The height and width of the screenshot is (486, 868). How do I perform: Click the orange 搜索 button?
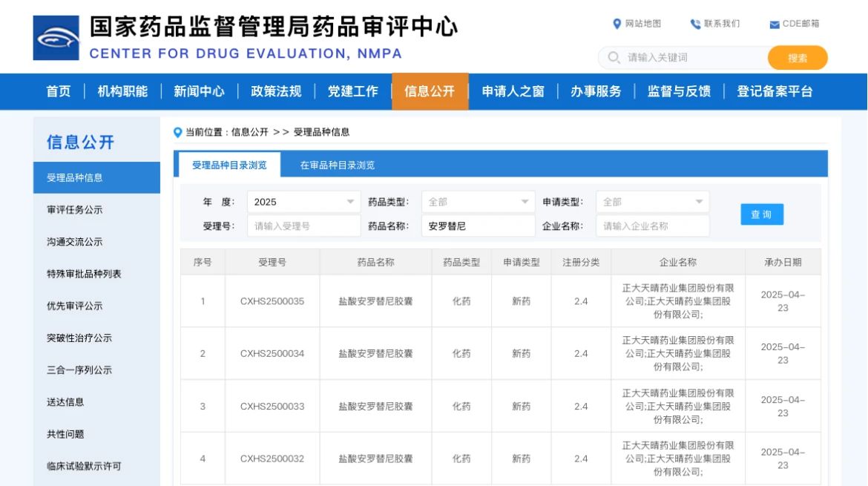pos(797,58)
